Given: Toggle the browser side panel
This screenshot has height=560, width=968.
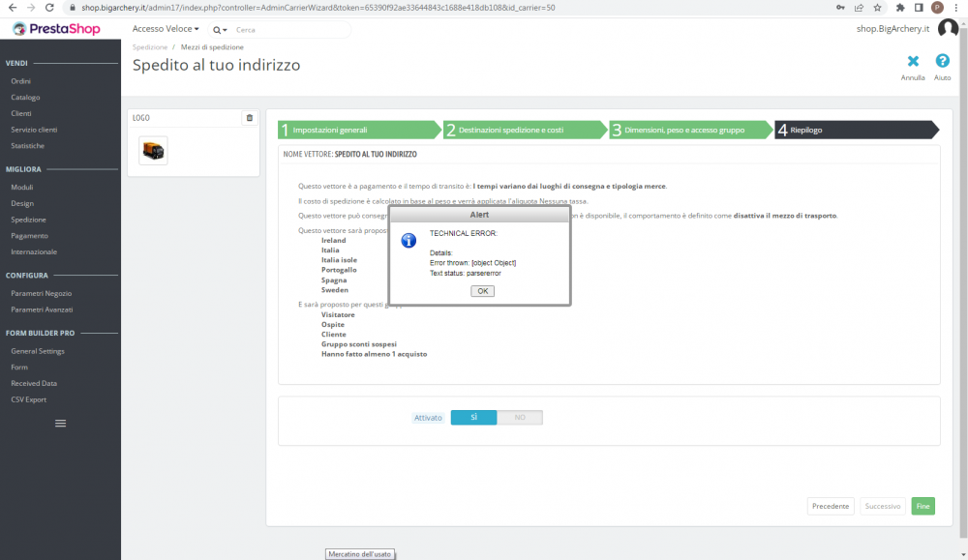Looking at the screenshot, I should [x=919, y=8].
